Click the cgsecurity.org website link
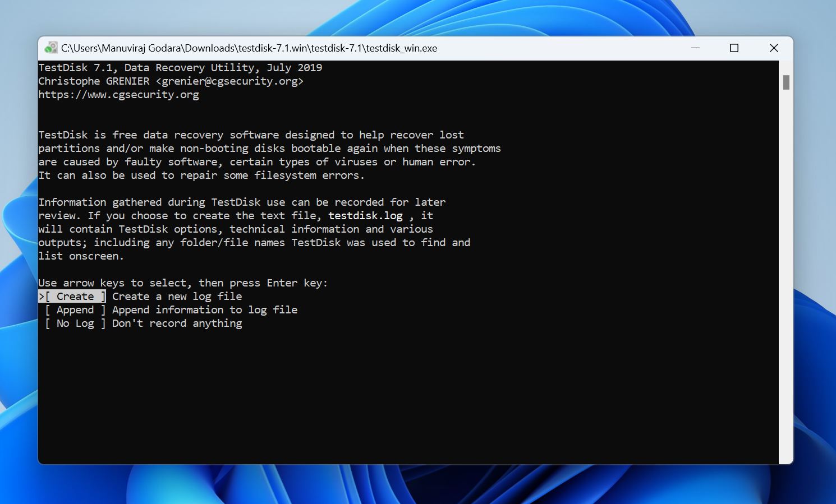This screenshot has height=504, width=836. point(118,94)
